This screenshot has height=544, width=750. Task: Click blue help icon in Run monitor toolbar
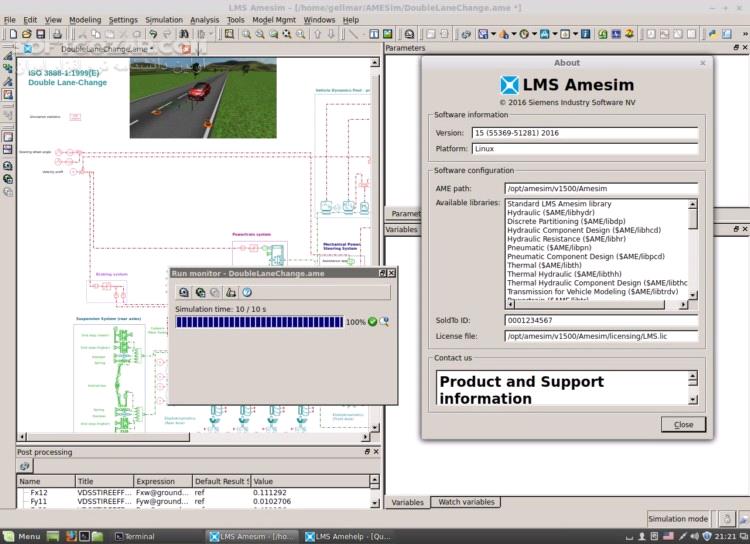(x=247, y=292)
